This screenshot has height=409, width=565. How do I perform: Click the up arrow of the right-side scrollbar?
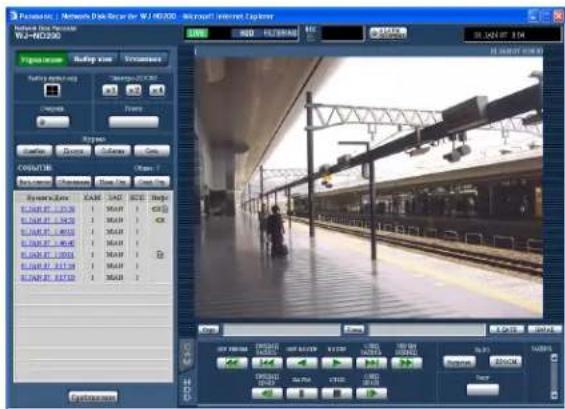[555, 357]
